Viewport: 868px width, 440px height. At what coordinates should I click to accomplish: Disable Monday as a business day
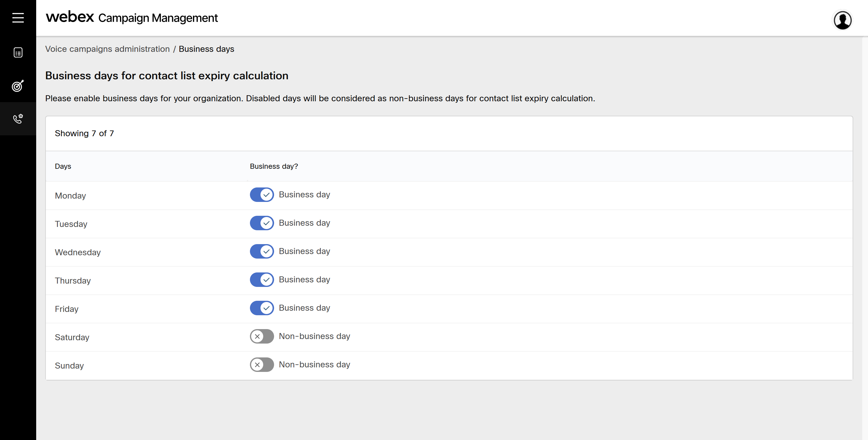[262, 195]
